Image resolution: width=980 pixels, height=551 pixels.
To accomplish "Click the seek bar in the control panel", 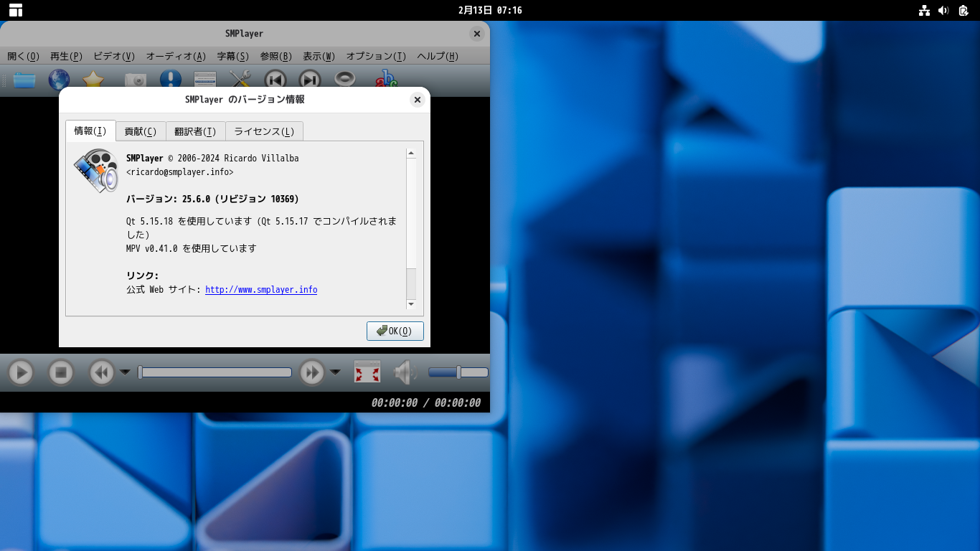I will tap(215, 372).
